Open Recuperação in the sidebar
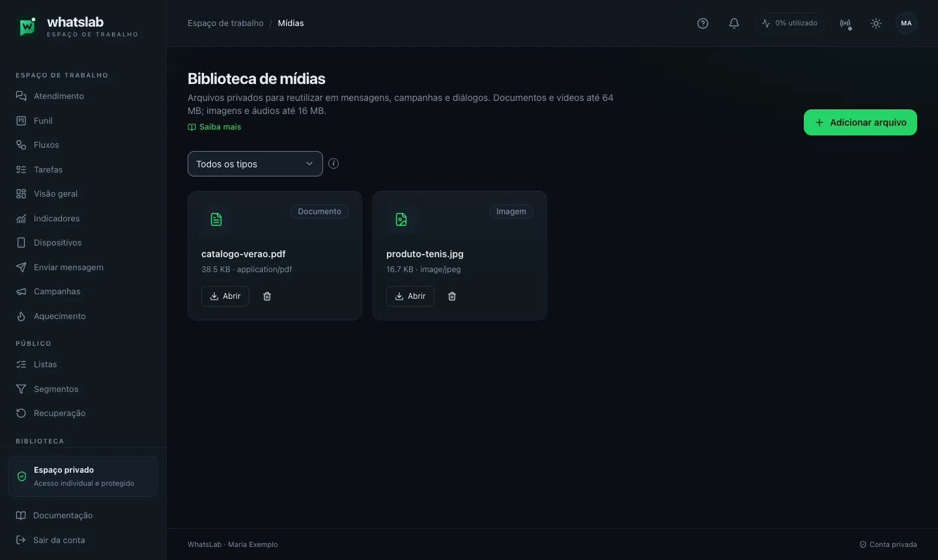This screenshot has width=938, height=560. [x=83, y=413]
